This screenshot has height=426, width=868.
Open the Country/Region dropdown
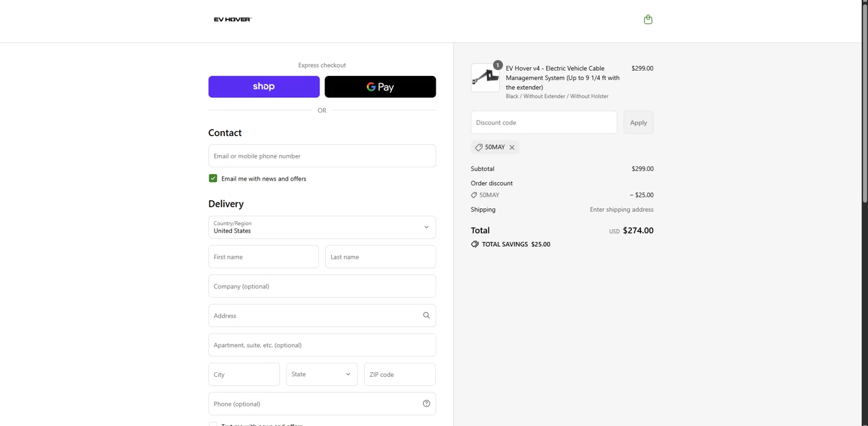click(x=322, y=227)
